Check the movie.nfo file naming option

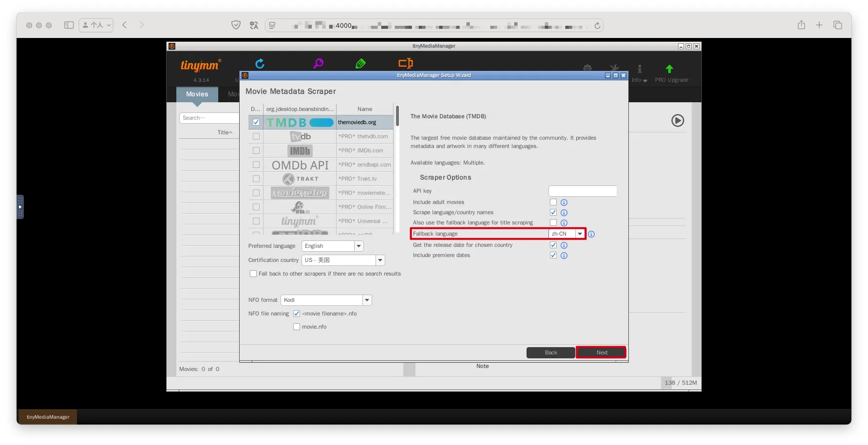(297, 327)
